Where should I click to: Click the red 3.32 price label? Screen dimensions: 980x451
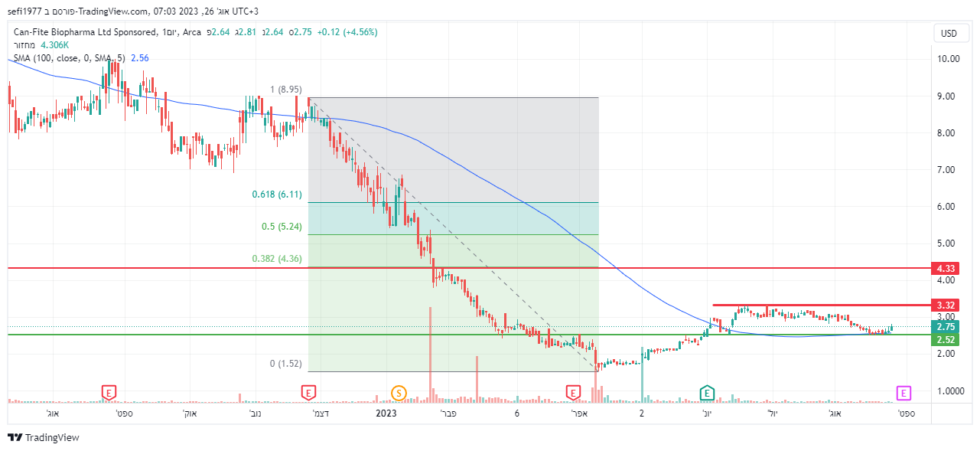point(946,305)
